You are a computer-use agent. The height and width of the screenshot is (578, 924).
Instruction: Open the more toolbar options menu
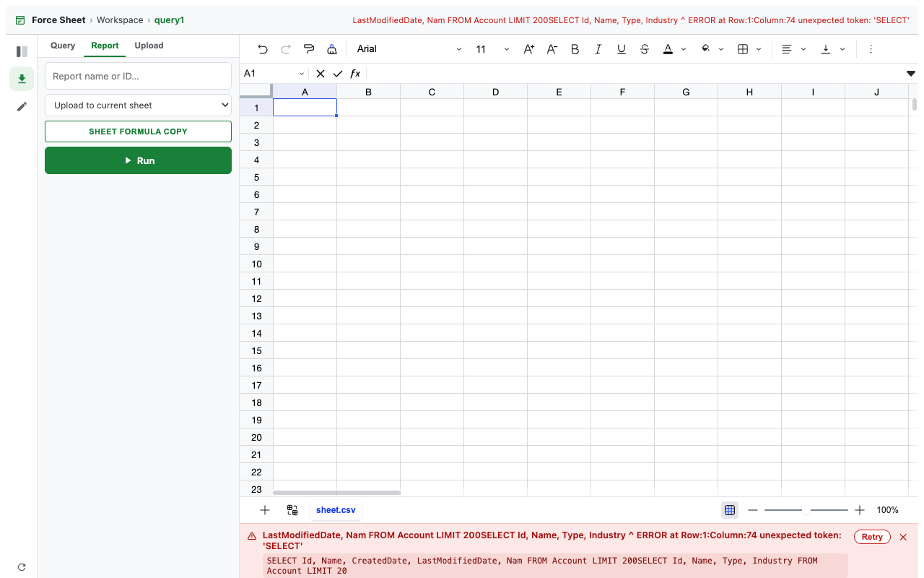click(871, 49)
